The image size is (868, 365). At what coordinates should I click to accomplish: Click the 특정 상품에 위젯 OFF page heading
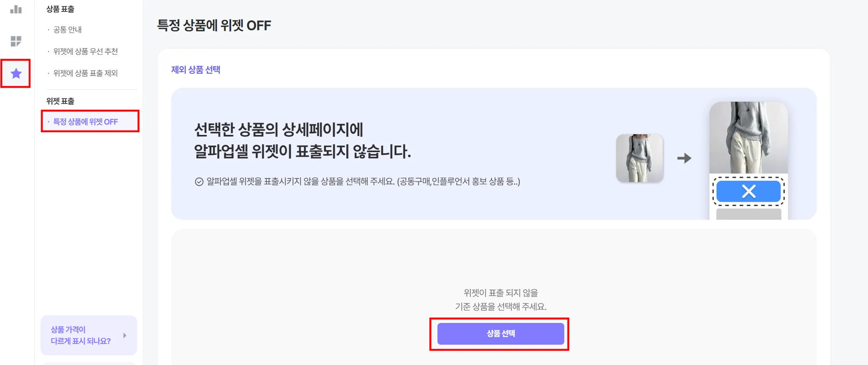[214, 25]
